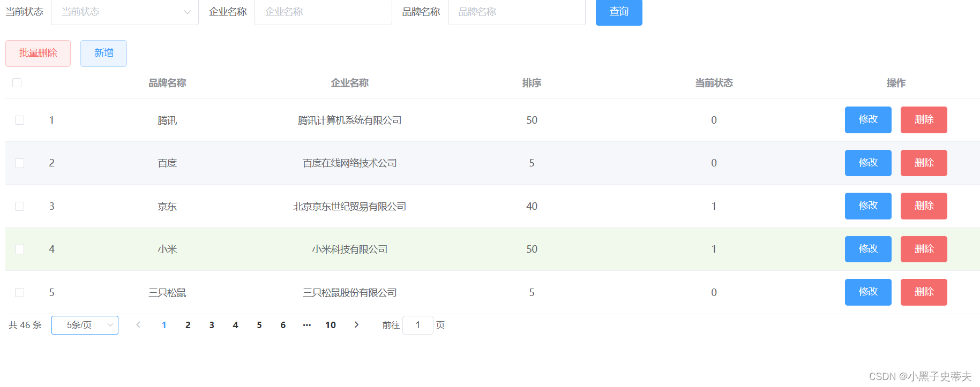Click 三只松鼠股份有限公司 company cell
The height and width of the screenshot is (387, 980).
coord(349,293)
